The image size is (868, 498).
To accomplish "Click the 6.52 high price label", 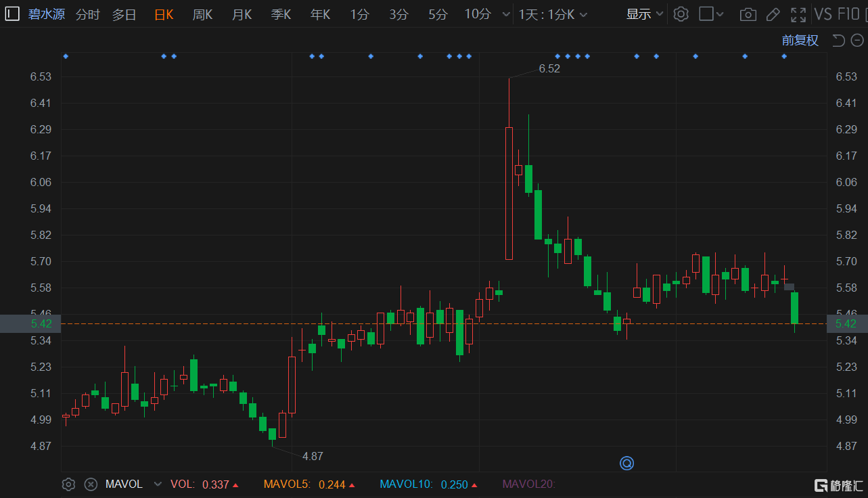I will coord(549,68).
